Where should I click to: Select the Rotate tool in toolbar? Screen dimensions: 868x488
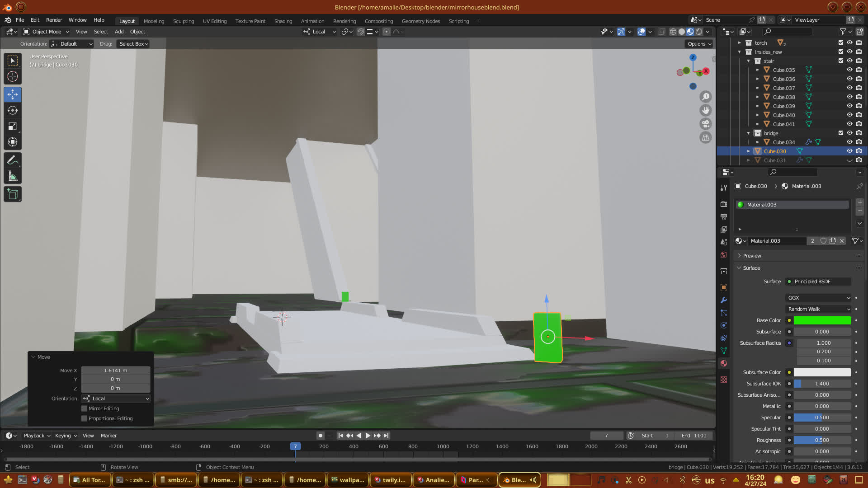point(13,110)
